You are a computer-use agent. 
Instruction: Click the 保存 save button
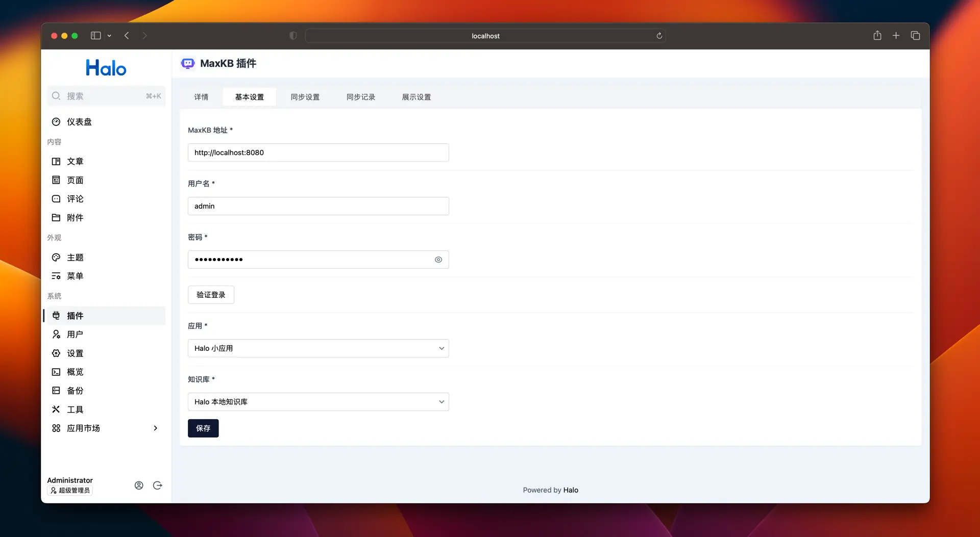203,428
